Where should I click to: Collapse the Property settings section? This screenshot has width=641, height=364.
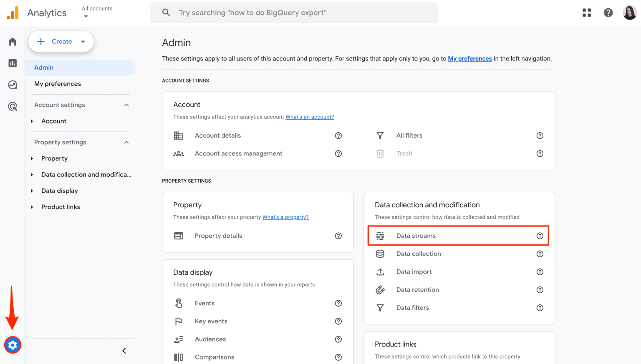coord(126,142)
